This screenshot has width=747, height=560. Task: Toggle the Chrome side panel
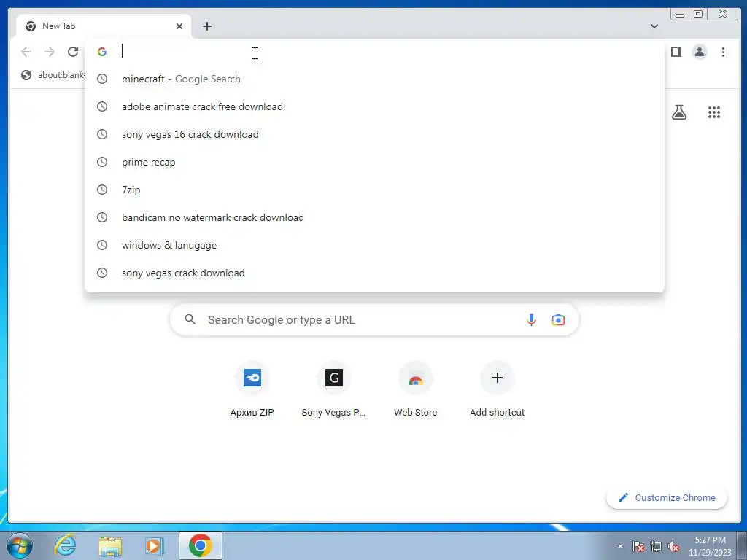pos(676,52)
